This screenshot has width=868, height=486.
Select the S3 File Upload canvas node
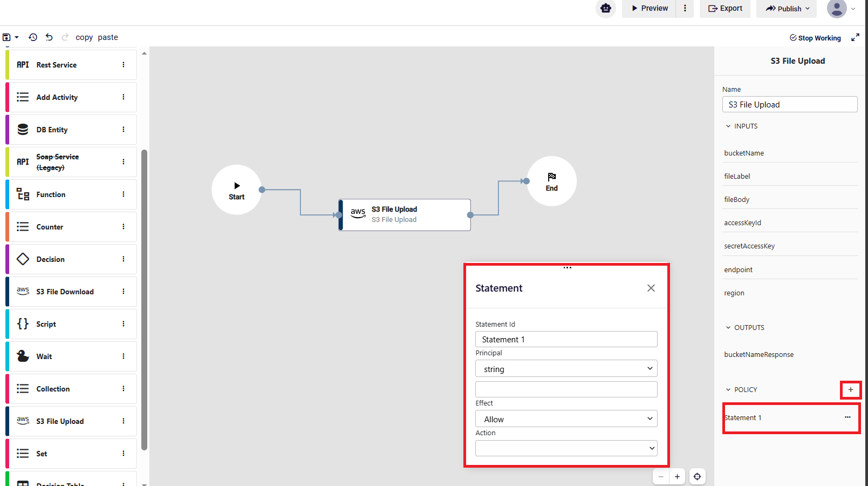click(405, 215)
